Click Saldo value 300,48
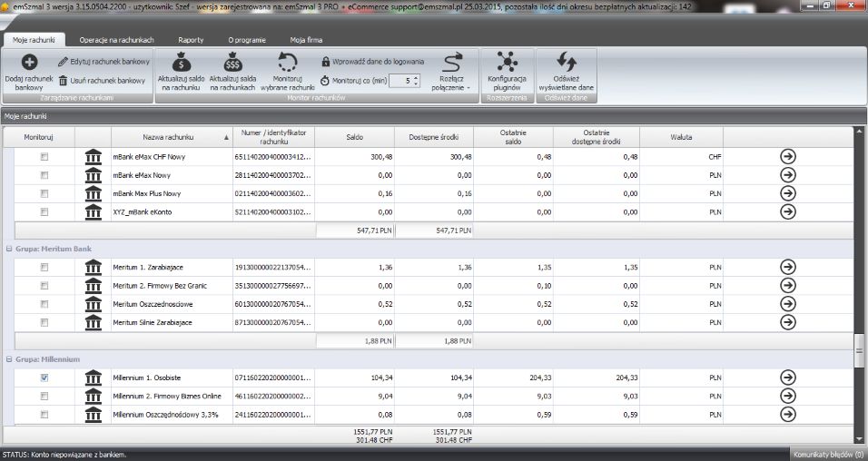Image resolution: width=868 pixels, height=461 pixels. 381,157
